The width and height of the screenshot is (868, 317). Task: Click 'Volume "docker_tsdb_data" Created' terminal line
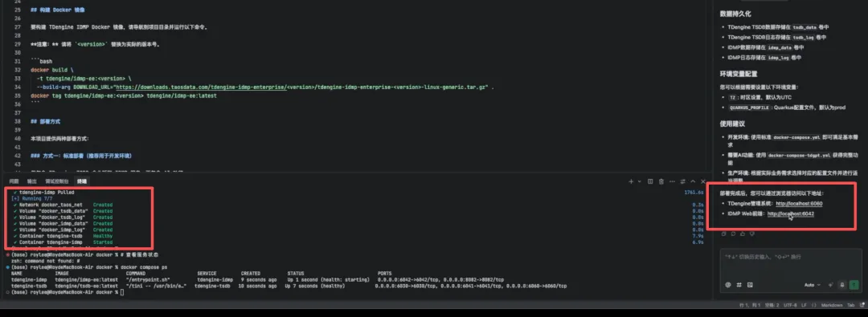[x=63, y=211]
